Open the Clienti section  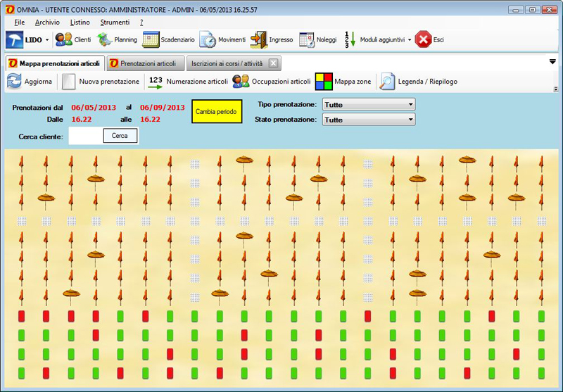tap(73, 39)
